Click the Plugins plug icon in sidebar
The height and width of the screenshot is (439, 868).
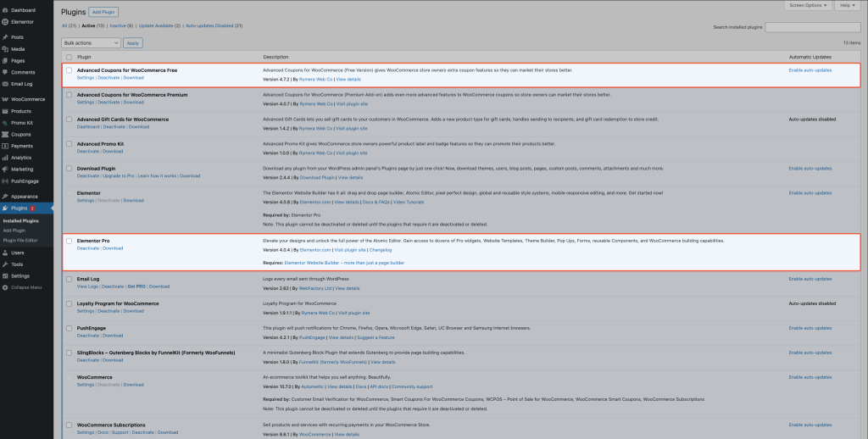click(5, 208)
